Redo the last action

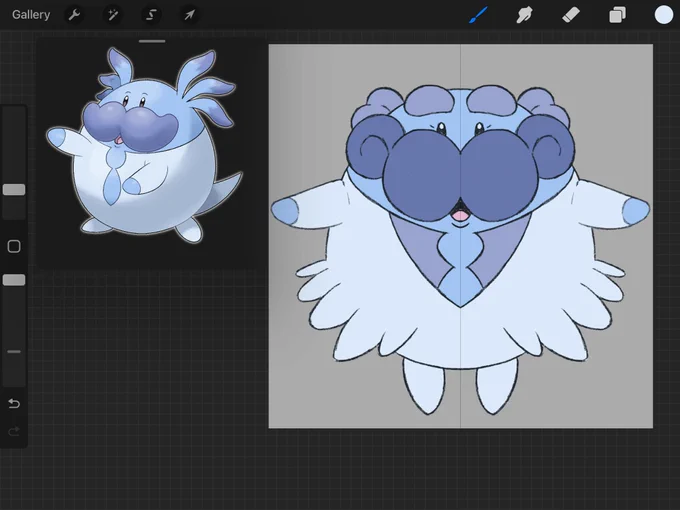[14, 432]
